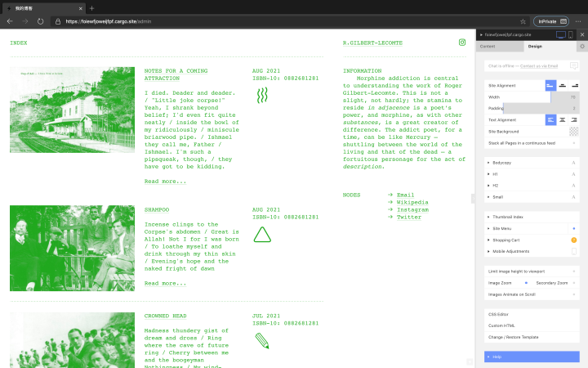Viewport: 588px width, 368px height.
Task: Open the Email node link
Action: tap(405, 195)
